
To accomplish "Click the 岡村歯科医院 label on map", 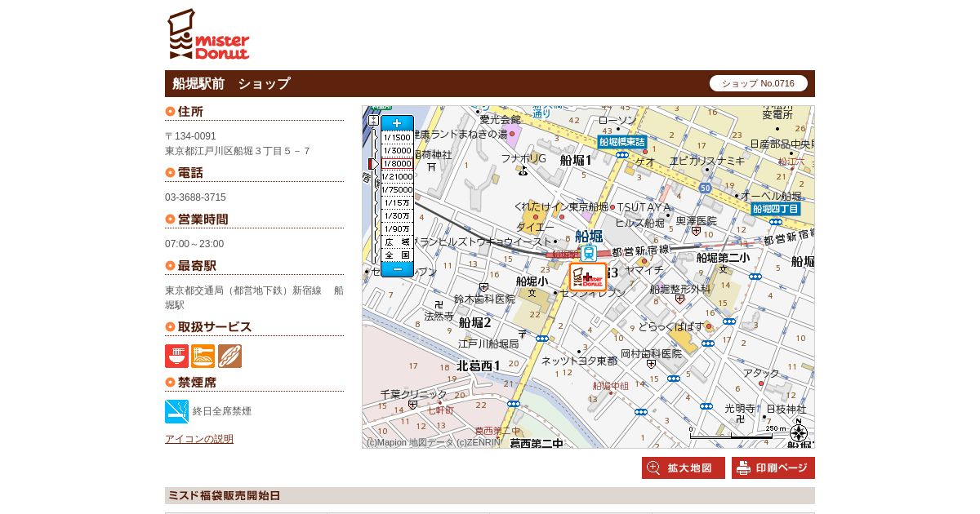I will [x=651, y=354].
